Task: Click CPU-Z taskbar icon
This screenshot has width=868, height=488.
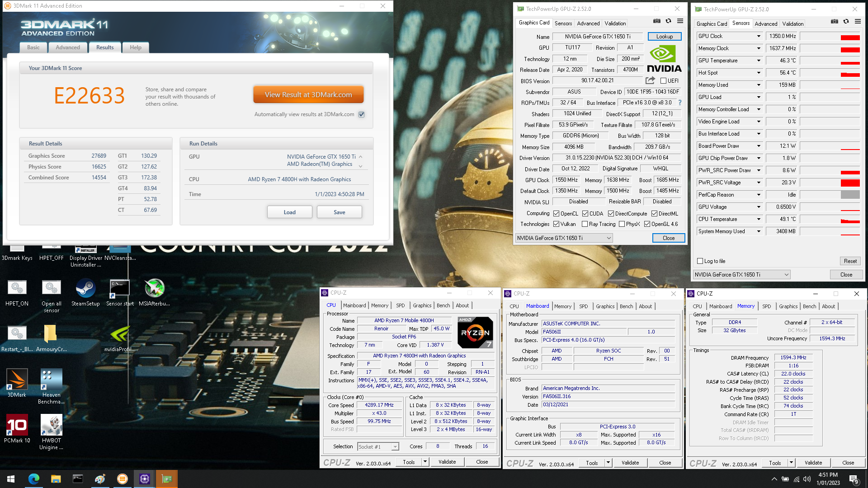Action: tap(145, 479)
